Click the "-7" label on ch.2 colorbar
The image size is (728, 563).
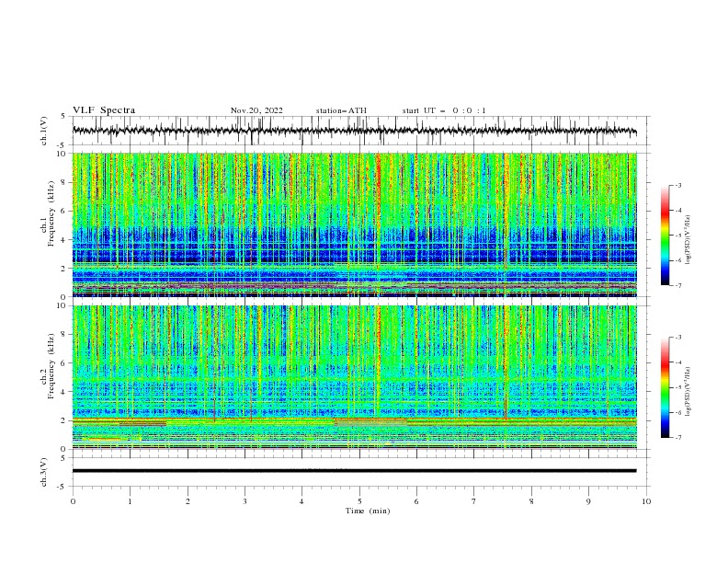(x=678, y=438)
